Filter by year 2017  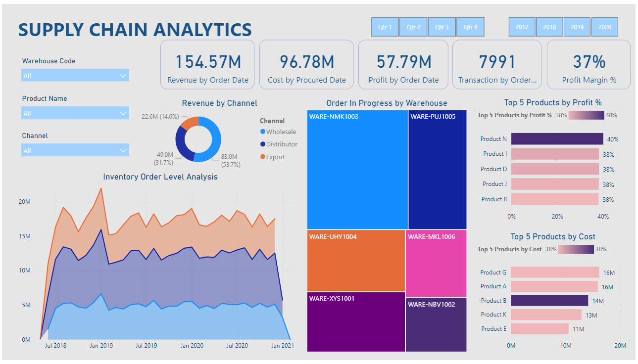522,27
